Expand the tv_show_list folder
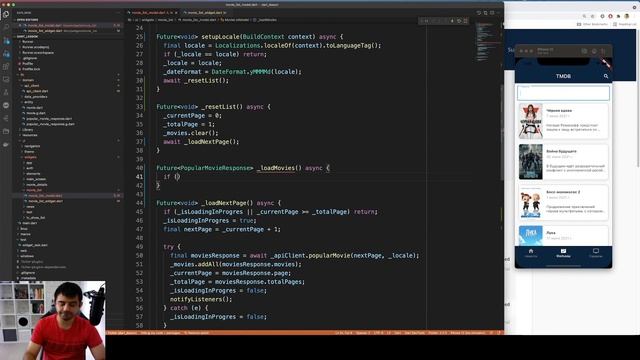The height and width of the screenshot is (360, 640). tap(35, 218)
